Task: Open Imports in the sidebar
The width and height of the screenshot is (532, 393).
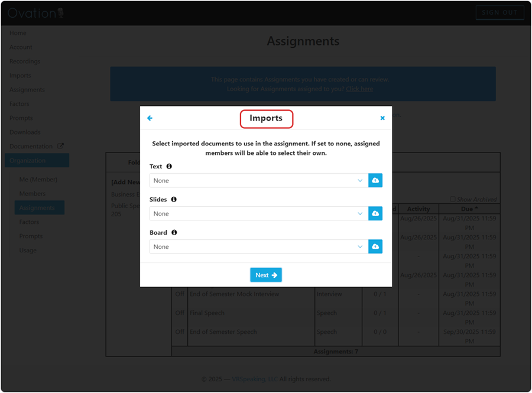Action: tap(20, 76)
